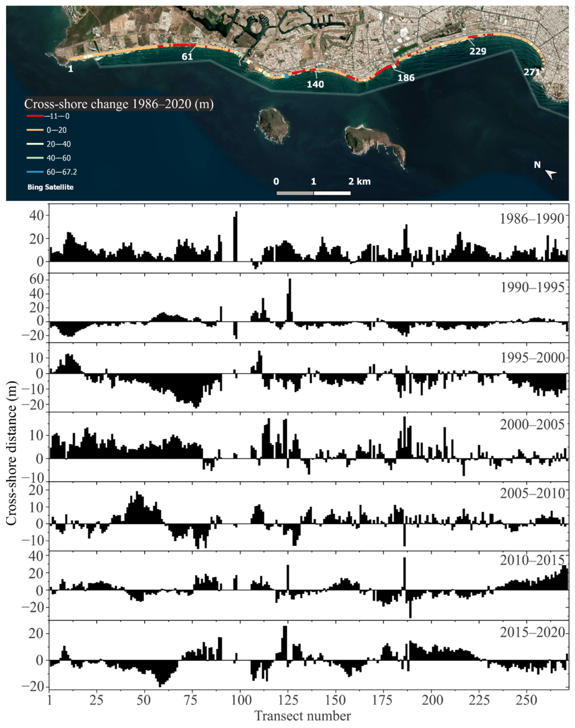
Task: Click the red -11–0 legend swatch
Action: pyautogui.click(x=35, y=116)
